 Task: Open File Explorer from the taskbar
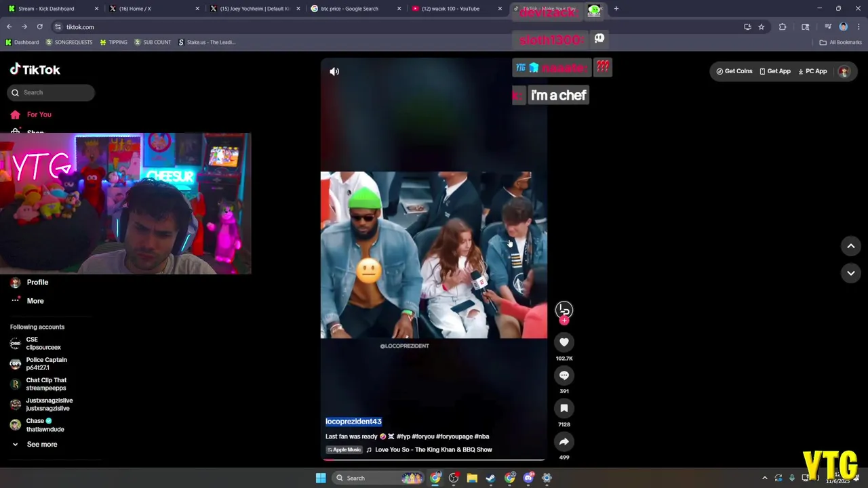472,479
